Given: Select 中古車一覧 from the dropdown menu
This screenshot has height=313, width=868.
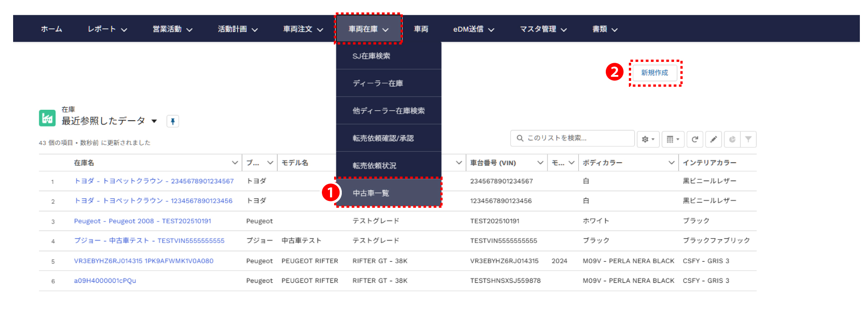Looking at the screenshot, I should (x=371, y=193).
